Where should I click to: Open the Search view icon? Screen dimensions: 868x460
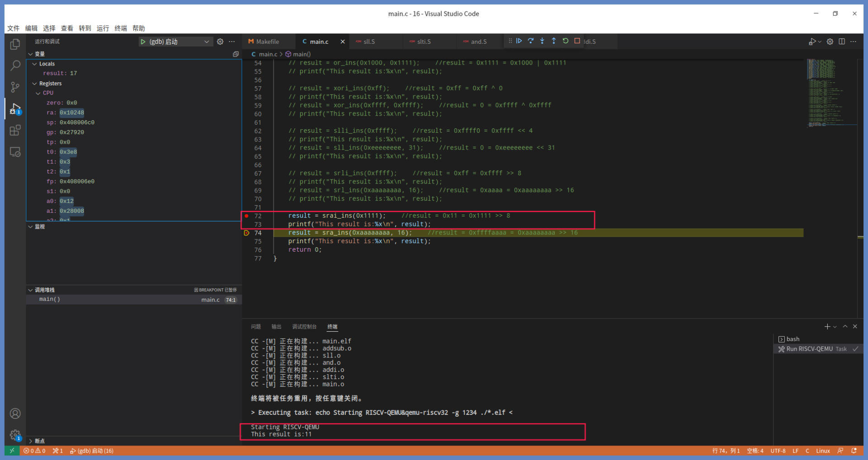(15, 66)
